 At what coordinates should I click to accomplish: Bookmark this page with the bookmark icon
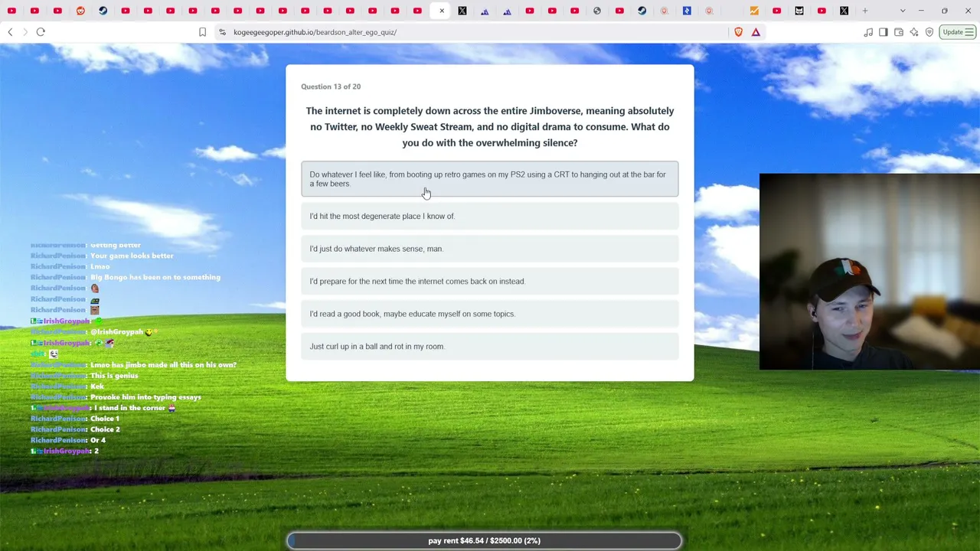pyautogui.click(x=202, y=32)
